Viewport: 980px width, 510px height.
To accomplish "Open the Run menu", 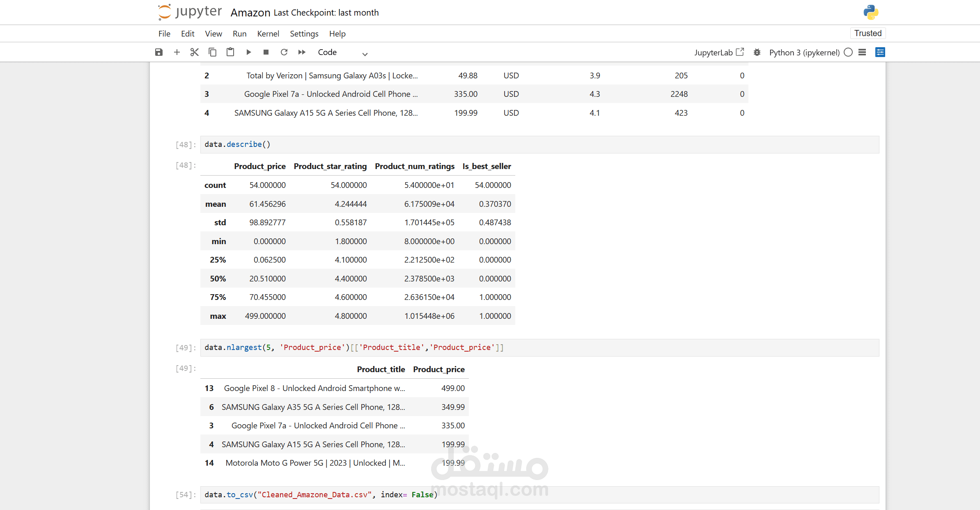I will [239, 34].
